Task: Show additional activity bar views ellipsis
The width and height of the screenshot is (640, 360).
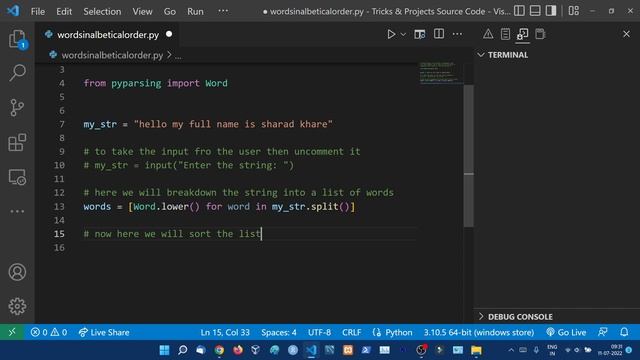Action: (17, 211)
